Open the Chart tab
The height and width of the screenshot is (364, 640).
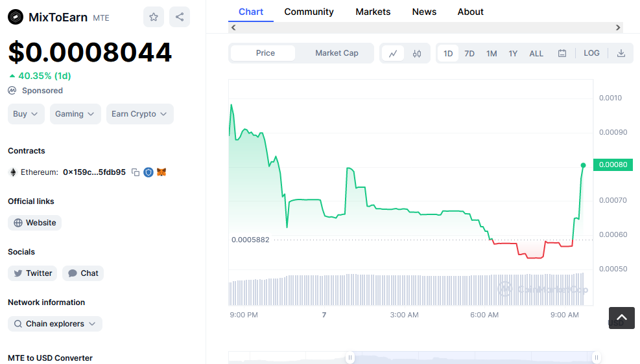pos(250,12)
